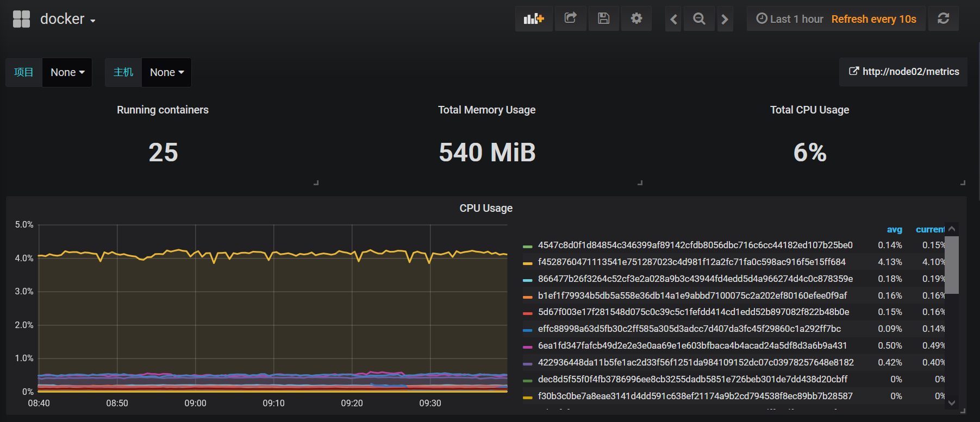Open the http://node02/metrics link

(904, 72)
